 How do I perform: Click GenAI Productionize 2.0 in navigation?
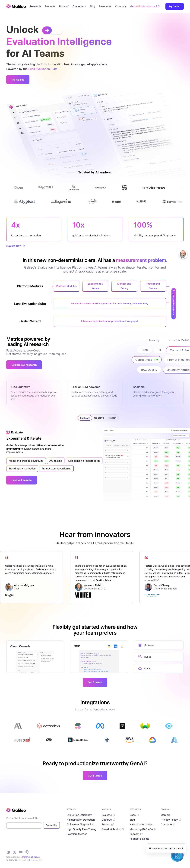(x=145, y=6)
